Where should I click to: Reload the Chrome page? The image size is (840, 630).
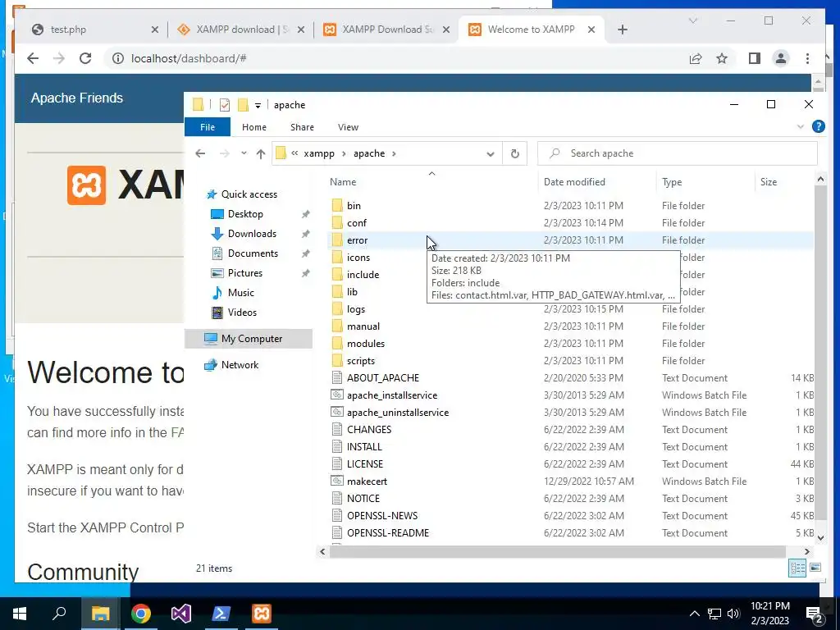(x=85, y=58)
